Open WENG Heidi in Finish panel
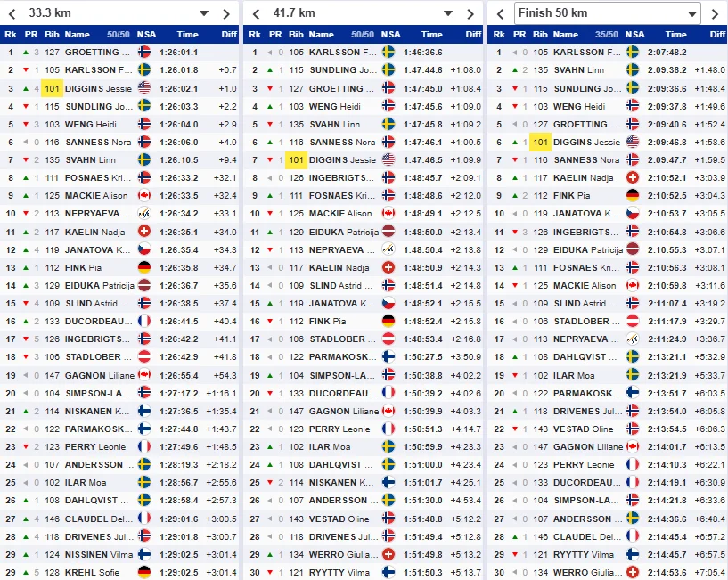This screenshot has height=580, width=728. point(579,106)
